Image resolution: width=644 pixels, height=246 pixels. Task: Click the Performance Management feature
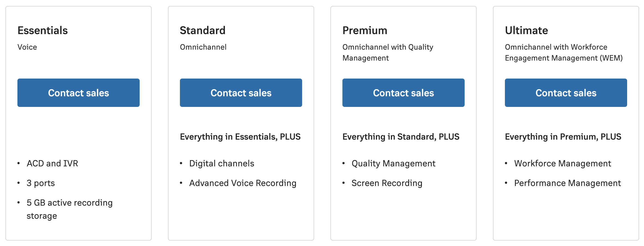coord(568,183)
